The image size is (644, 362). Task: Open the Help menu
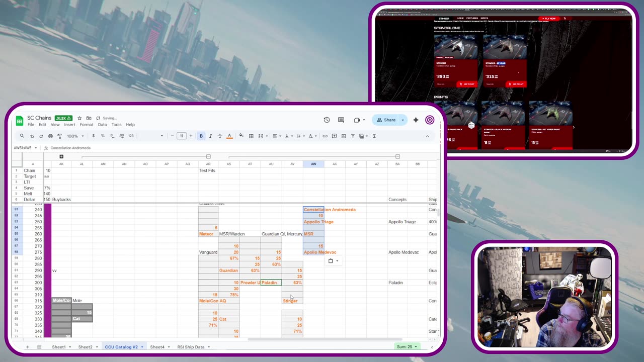tap(130, 125)
